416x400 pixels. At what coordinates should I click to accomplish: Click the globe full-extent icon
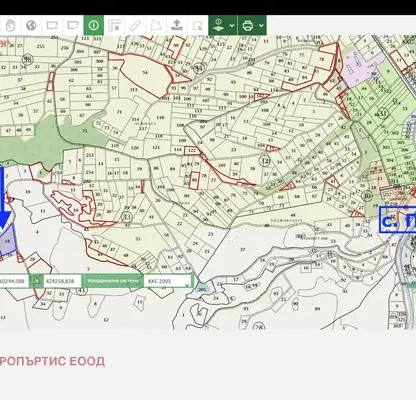(x=31, y=25)
